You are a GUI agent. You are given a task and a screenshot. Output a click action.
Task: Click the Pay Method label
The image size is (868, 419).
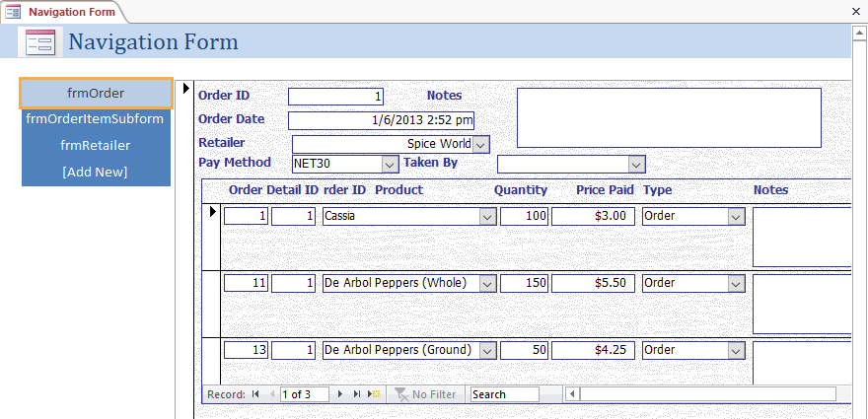point(235,162)
